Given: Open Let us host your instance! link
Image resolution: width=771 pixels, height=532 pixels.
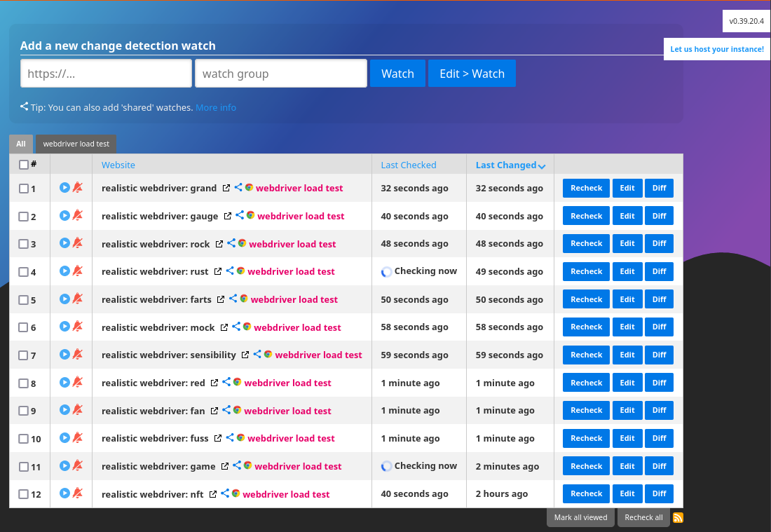Looking at the screenshot, I should 716,49.
